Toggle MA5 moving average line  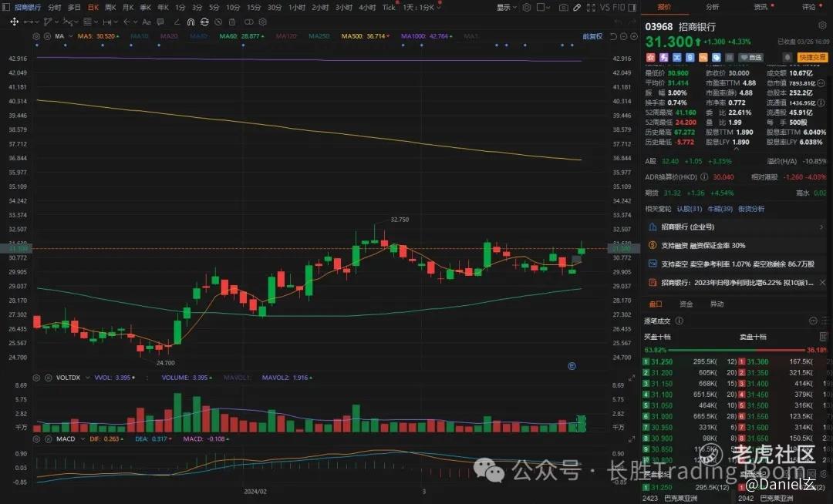click(x=98, y=36)
